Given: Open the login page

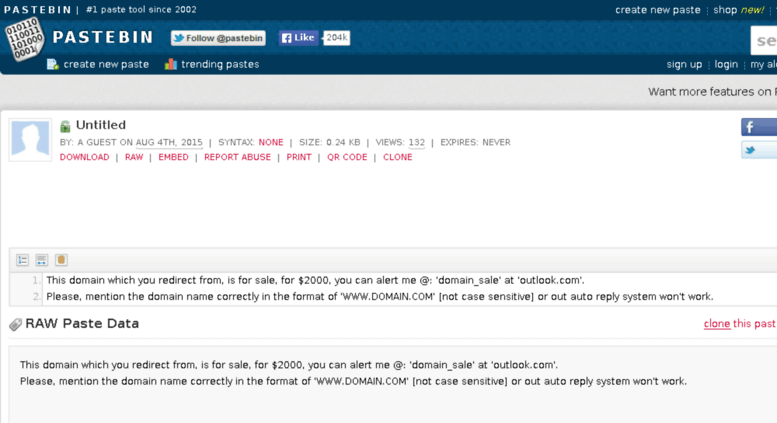Looking at the screenshot, I should click(726, 64).
